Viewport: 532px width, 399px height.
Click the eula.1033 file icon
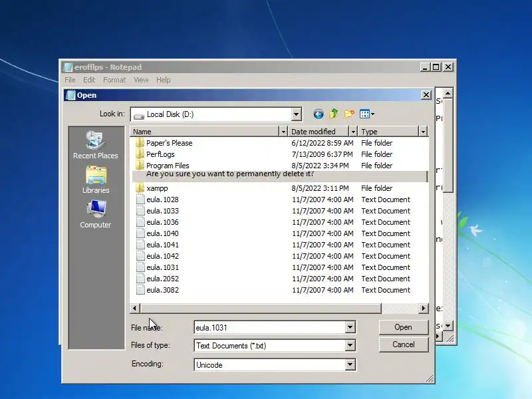point(140,210)
